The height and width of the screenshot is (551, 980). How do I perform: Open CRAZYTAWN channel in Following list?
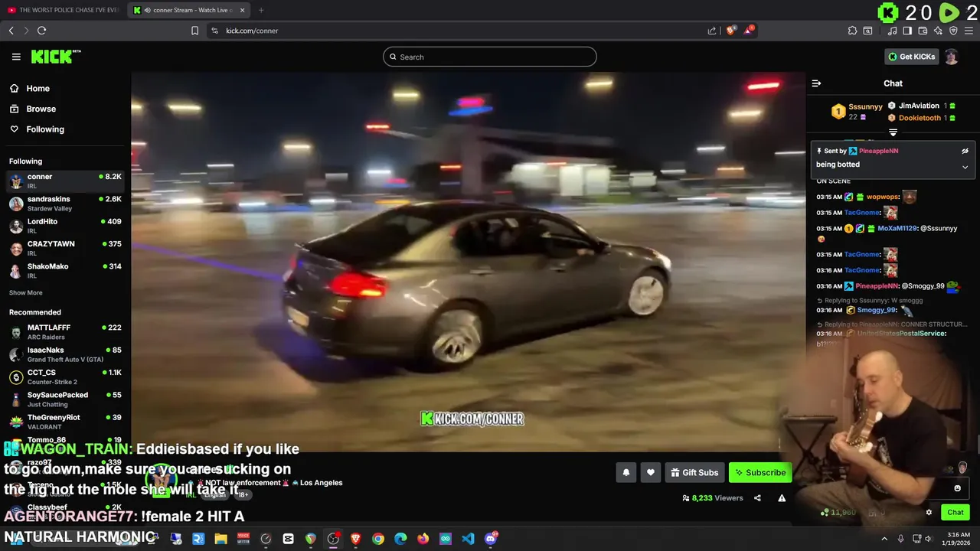click(65, 248)
